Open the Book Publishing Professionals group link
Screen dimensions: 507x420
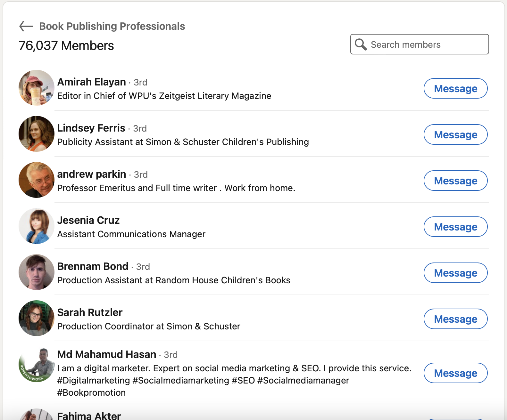112,26
